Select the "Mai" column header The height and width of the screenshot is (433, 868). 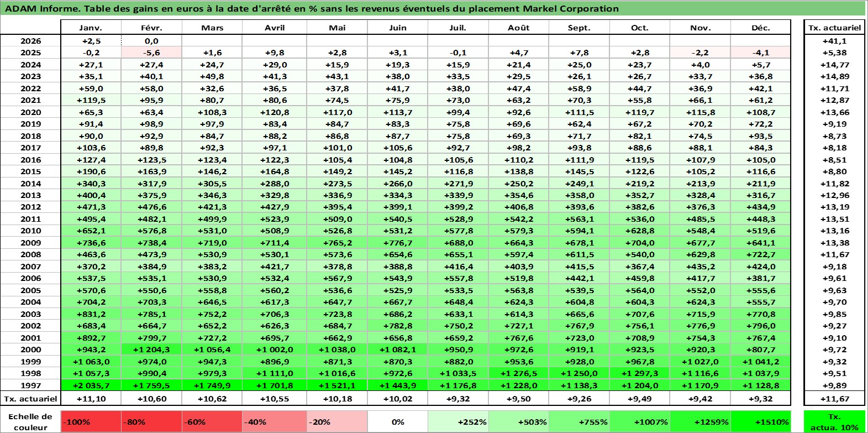pos(337,28)
